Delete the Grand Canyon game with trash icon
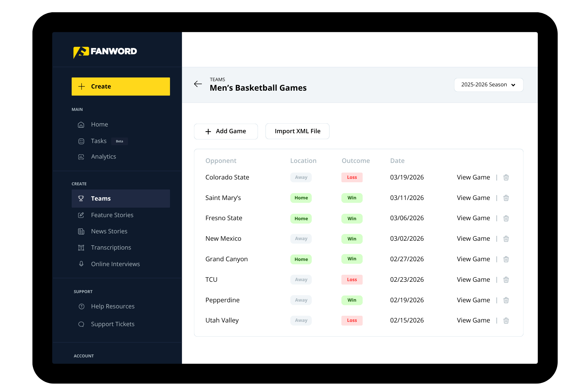Screen dimensions: 588x392 506,259
